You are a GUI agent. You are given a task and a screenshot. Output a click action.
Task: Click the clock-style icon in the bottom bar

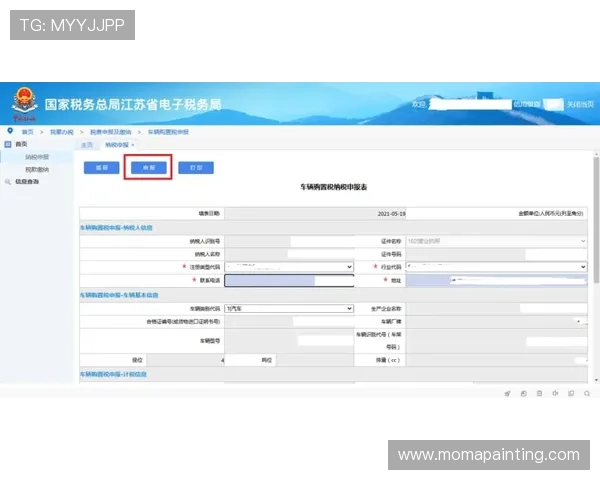pyautogui.click(x=523, y=393)
